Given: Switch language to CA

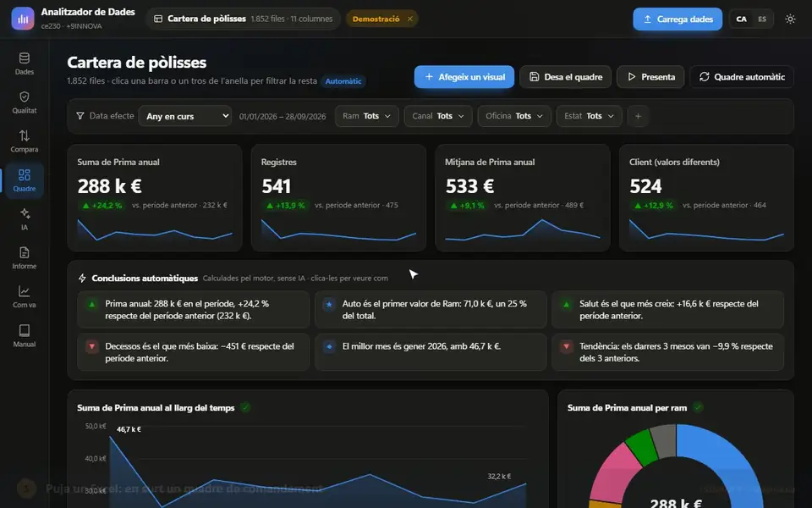Looking at the screenshot, I should coord(742,19).
